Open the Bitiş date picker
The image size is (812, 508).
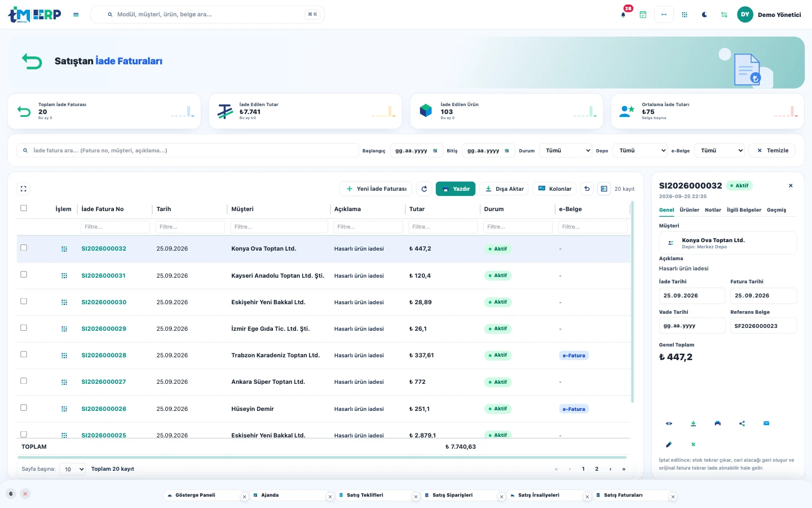point(507,151)
